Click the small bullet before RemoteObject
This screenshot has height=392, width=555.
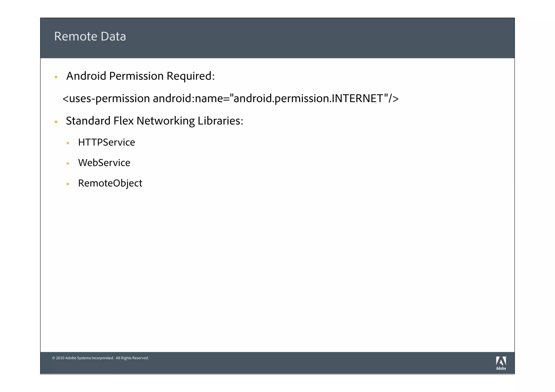[68, 184]
